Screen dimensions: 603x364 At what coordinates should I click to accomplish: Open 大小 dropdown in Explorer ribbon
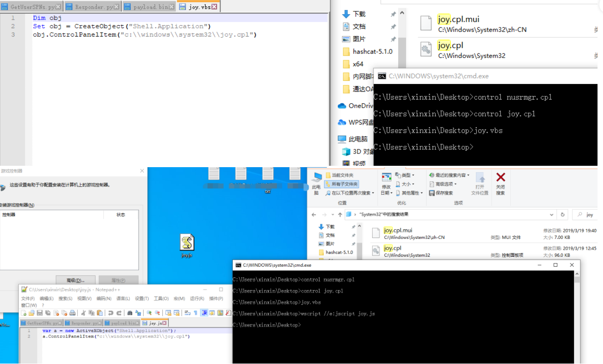point(405,184)
